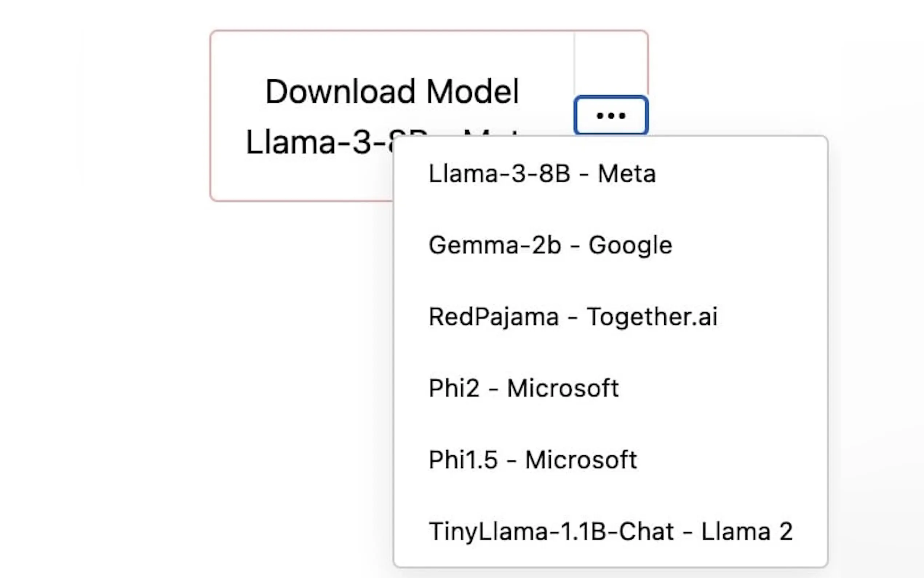924x578 pixels.
Task: Choose Phi1.5 - Microsoft from the dropdown
Action: coord(533,459)
